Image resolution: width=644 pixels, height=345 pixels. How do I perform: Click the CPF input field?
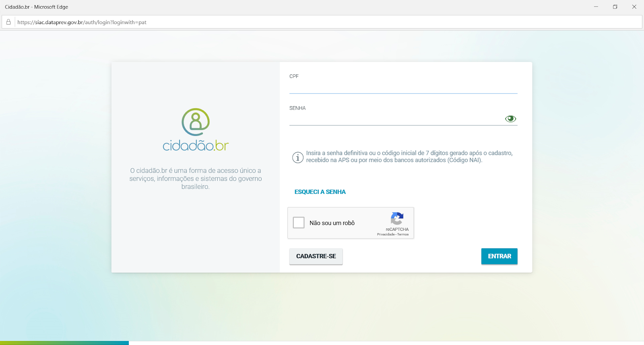403,87
